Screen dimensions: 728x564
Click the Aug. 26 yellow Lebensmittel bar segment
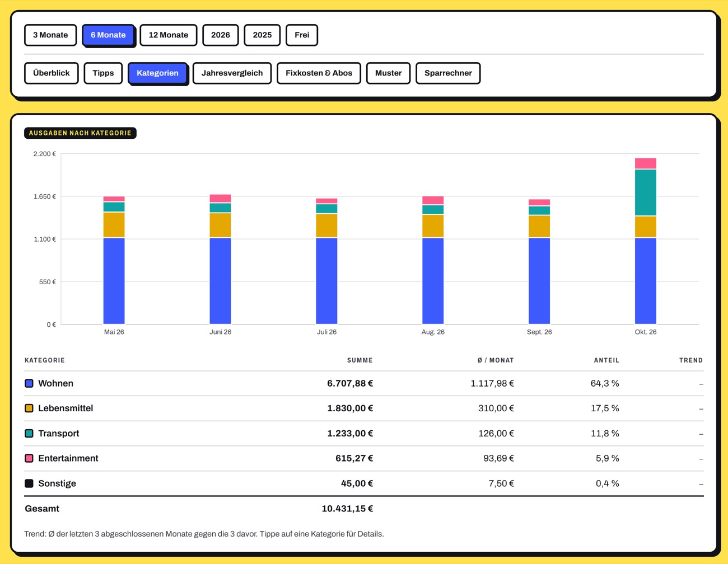click(433, 226)
